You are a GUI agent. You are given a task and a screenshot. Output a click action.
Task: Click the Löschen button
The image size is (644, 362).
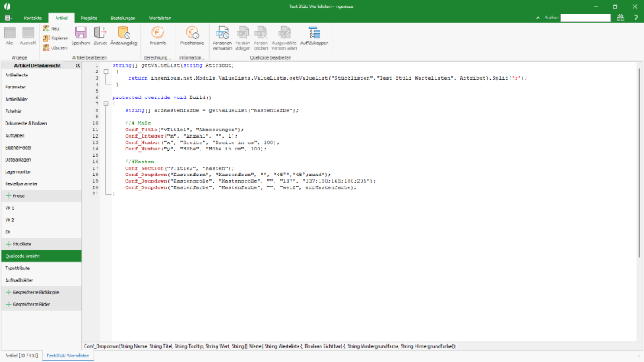pos(54,47)
